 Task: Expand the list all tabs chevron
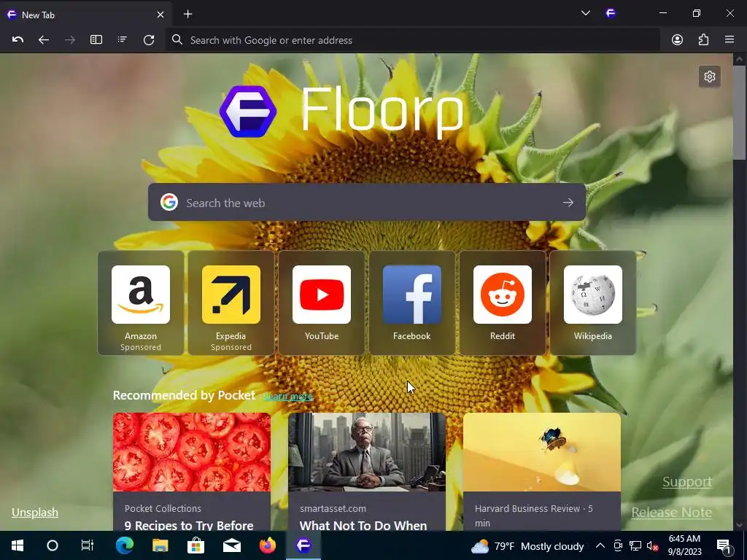586,13
